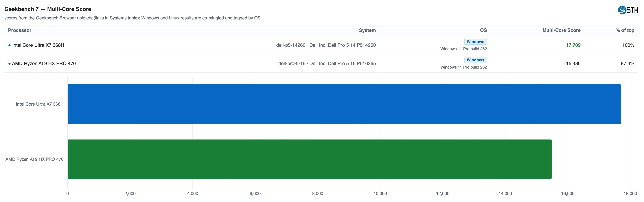644x202 pixels.
Task: Click the Processor column header
Action: [20, 30]
